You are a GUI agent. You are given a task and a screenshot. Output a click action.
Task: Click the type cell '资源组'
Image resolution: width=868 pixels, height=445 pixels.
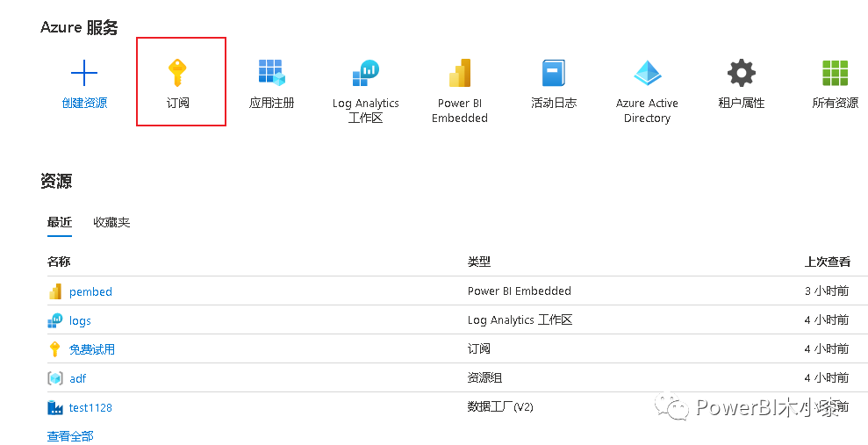coord(484,378)
